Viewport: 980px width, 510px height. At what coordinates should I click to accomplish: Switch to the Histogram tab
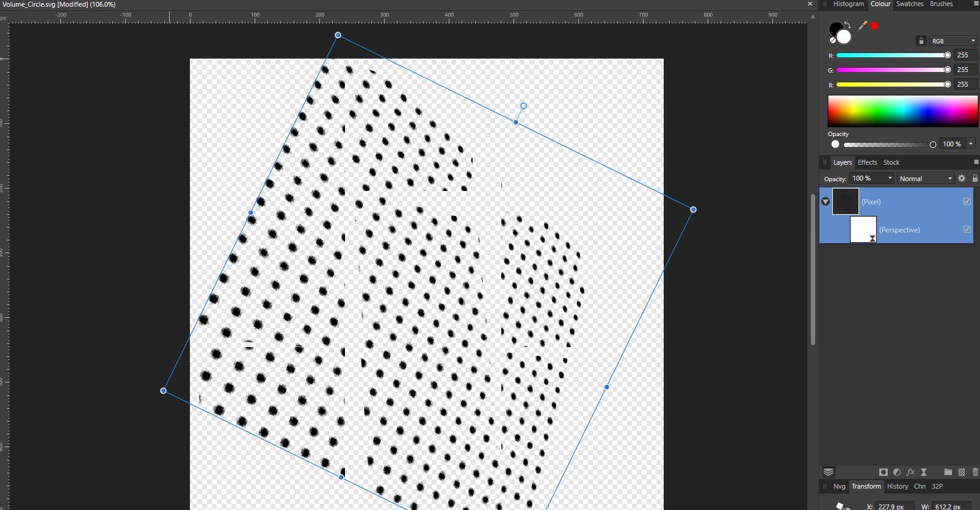click(x=848, y=4)
